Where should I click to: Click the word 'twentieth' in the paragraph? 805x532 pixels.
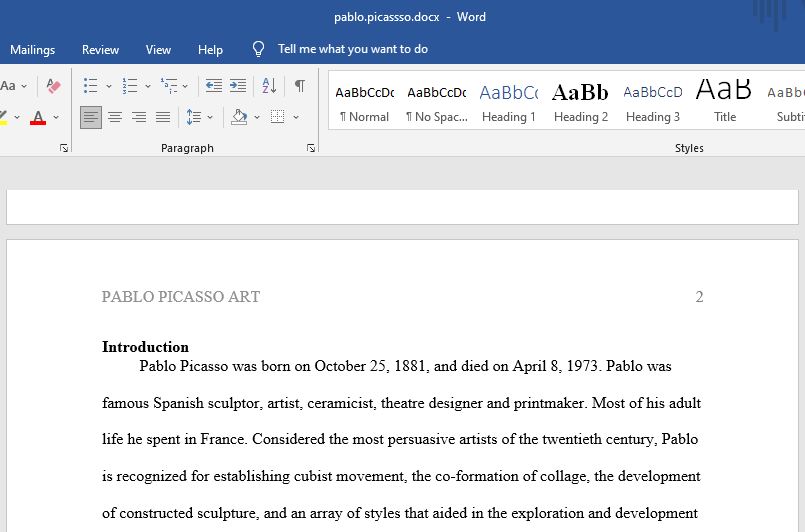(x=572, y=440)
